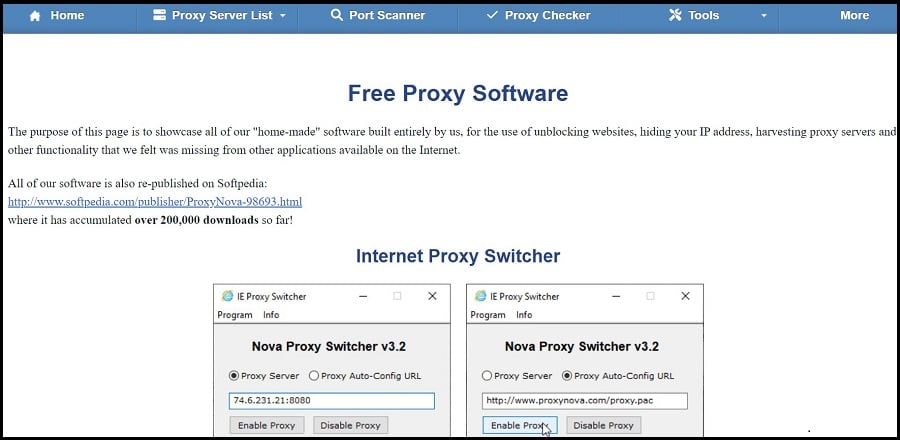Close the right IE Proxy Switcher window

pyautogui.click(x=685, y=296)
